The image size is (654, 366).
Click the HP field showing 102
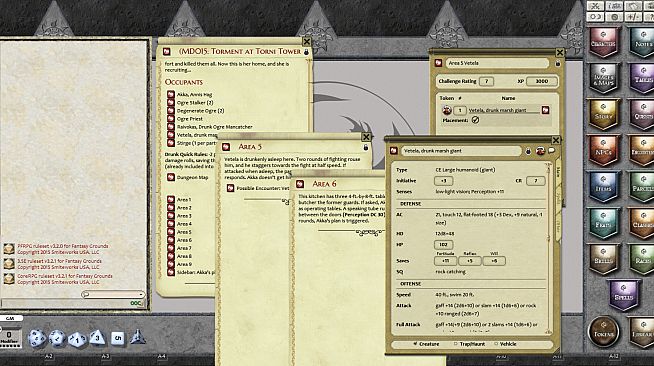tap(443, 245)
